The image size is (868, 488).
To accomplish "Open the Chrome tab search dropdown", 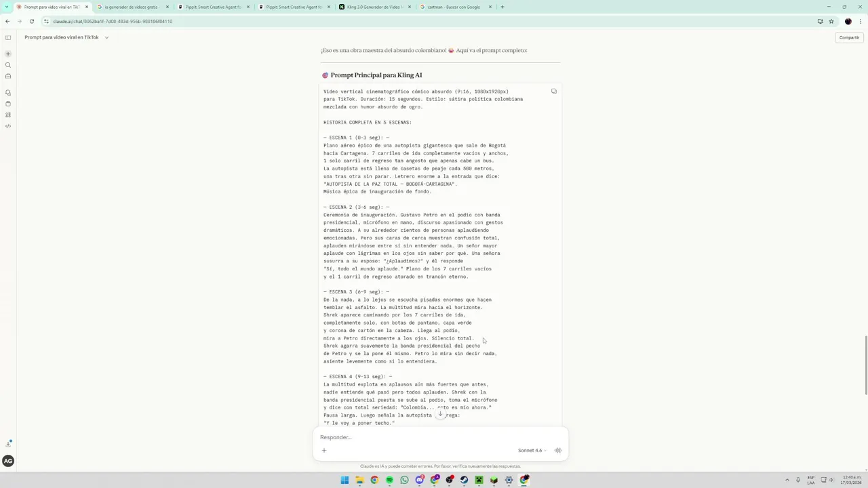I will (7, 7).
